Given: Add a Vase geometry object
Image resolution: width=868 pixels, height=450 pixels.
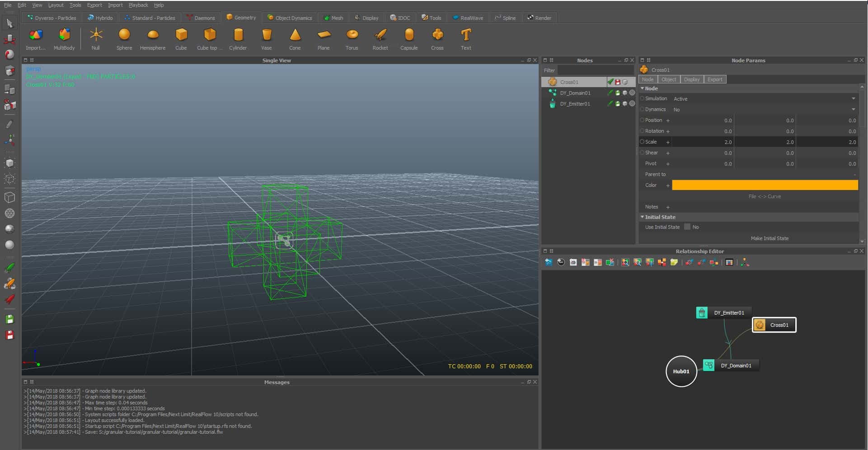Looking at the screenshot, I should pyautogui.click(x=267, y=39).
